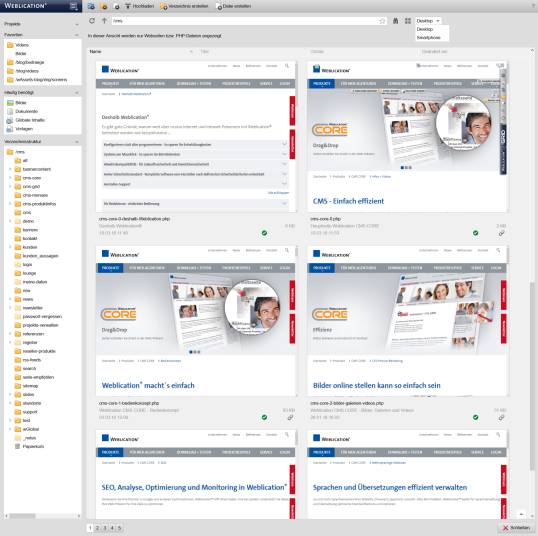The height and width of the screenshot is (536, 538).
Task: Select the cms-menues folder
Action: (32, 195)
